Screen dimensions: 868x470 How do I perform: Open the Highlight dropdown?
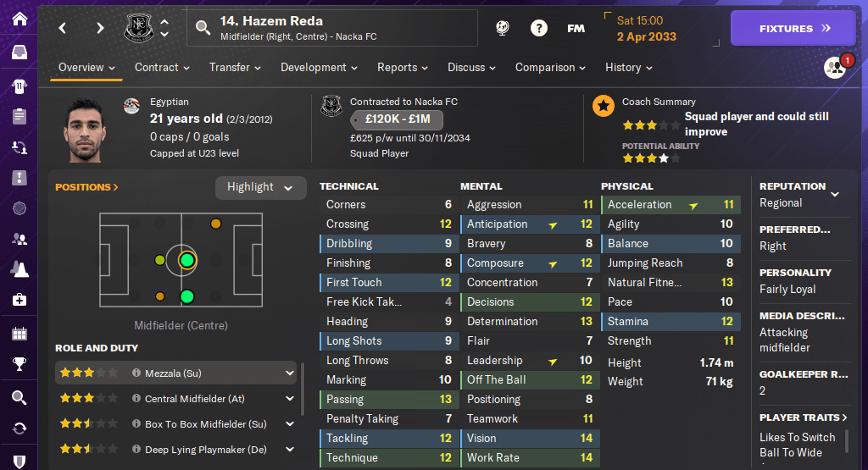pyautogui.click(x=260, y=187)
